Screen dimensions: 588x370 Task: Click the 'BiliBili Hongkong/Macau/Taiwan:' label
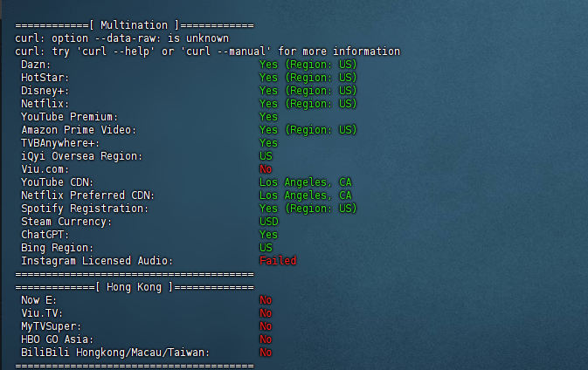point(115,353)
